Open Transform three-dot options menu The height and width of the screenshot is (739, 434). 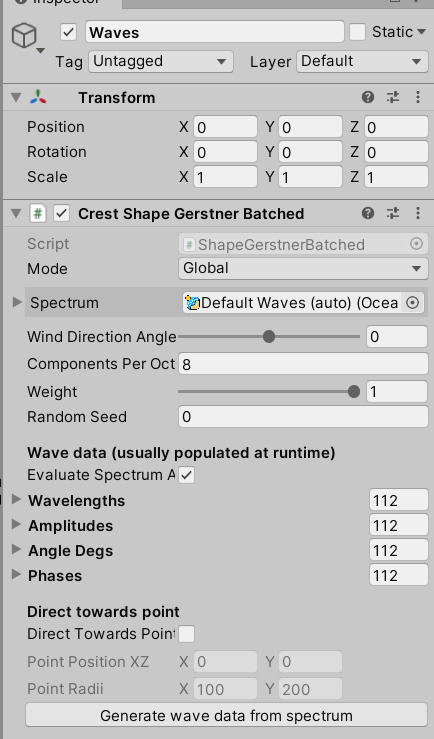[418, 97]
